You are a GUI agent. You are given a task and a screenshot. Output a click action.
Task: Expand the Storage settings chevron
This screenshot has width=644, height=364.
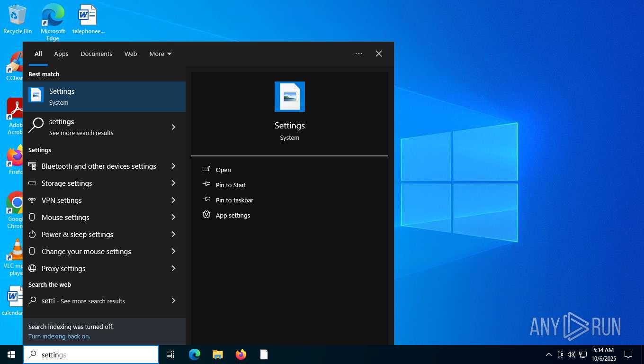(x=173, y=183)
